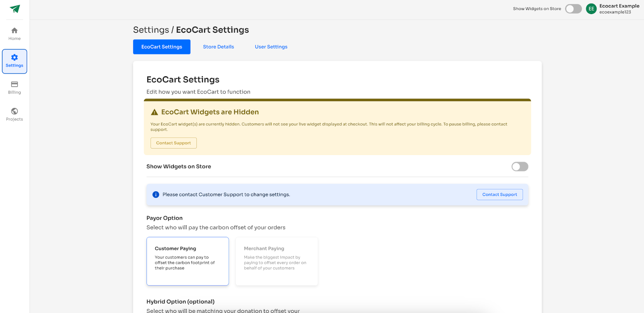The image size is (644, 313).
Task: Switch to the Store Details tab
Action: [x=219, y=47]
